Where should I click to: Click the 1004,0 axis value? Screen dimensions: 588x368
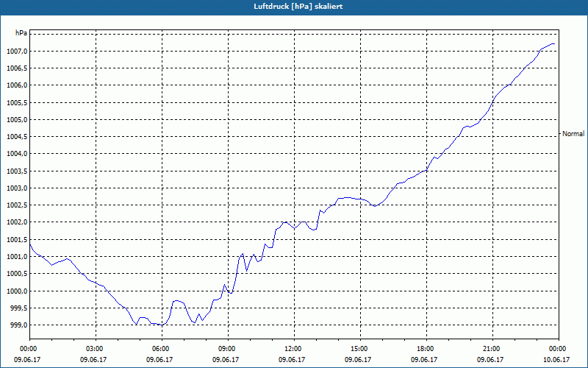point(17,154)
